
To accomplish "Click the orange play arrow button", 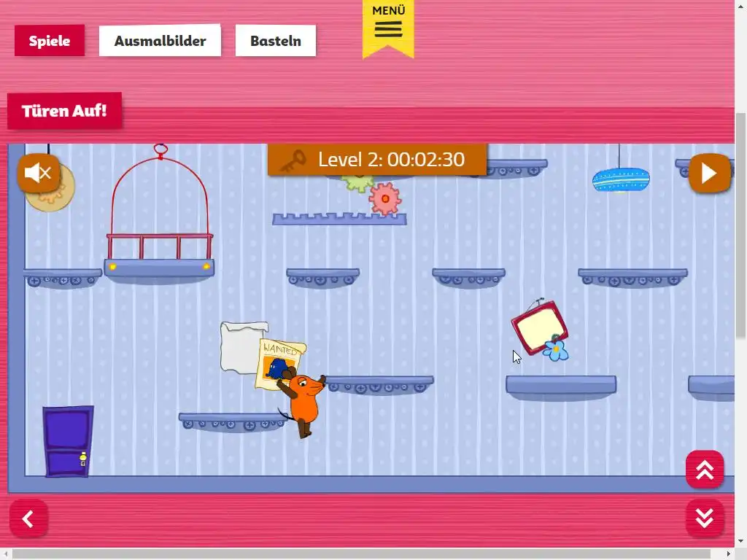I will tap(709, 173).
